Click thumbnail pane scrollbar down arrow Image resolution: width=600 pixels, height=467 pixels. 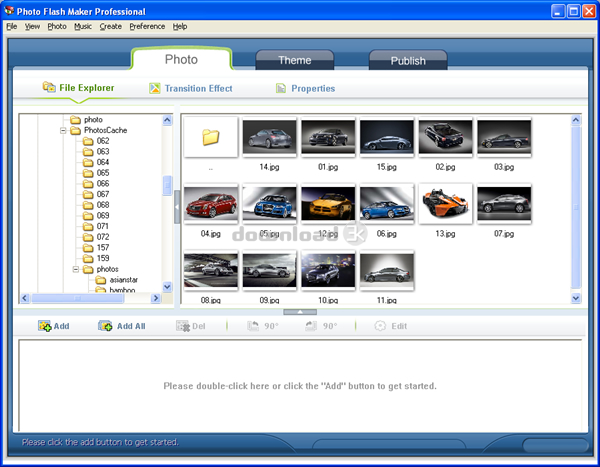point(576,298)
